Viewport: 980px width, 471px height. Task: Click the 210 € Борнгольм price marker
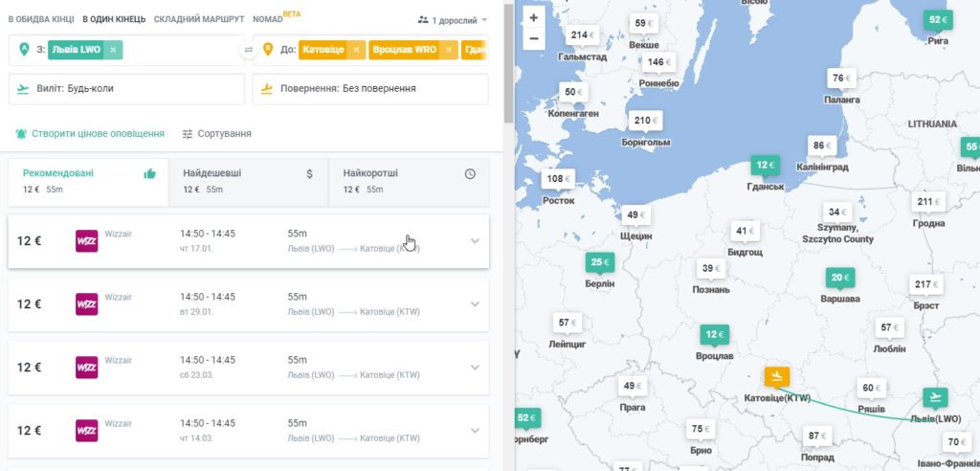(646, 121)
